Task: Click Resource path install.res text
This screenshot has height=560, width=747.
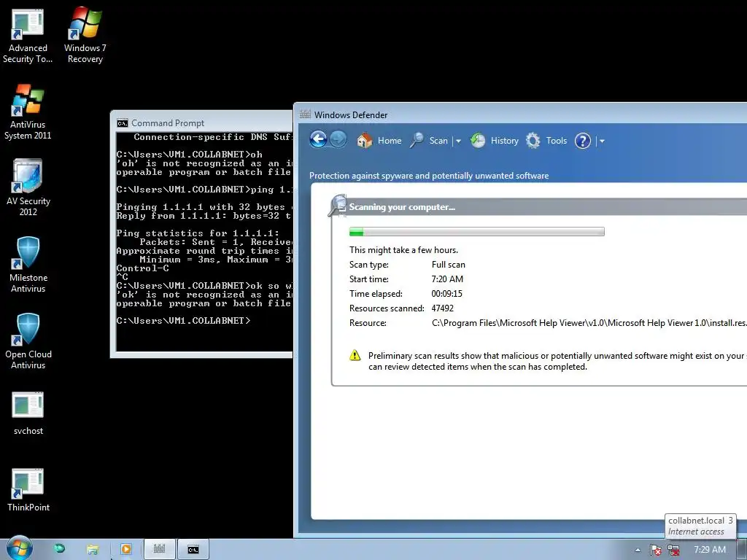Action: click(x=589, y=323)
